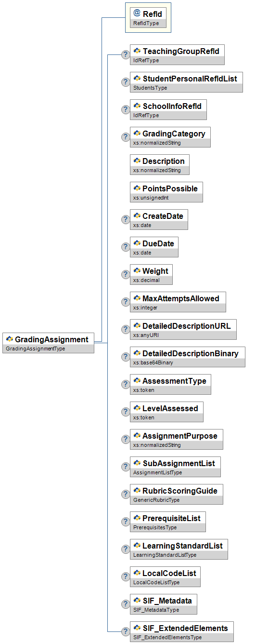Select the MaxAttemptsAllowed element
Image resolution: width=256 pixels, height=644 pixels.
178,302
